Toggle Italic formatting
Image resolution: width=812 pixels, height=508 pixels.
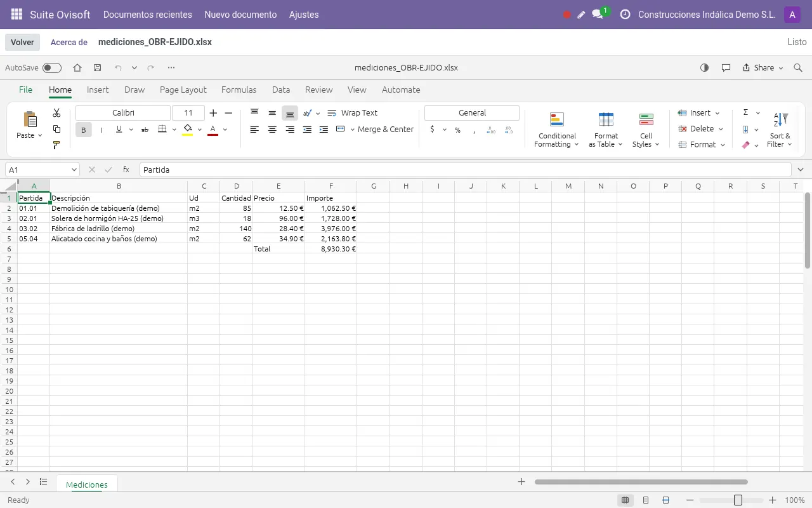(101, 130)
